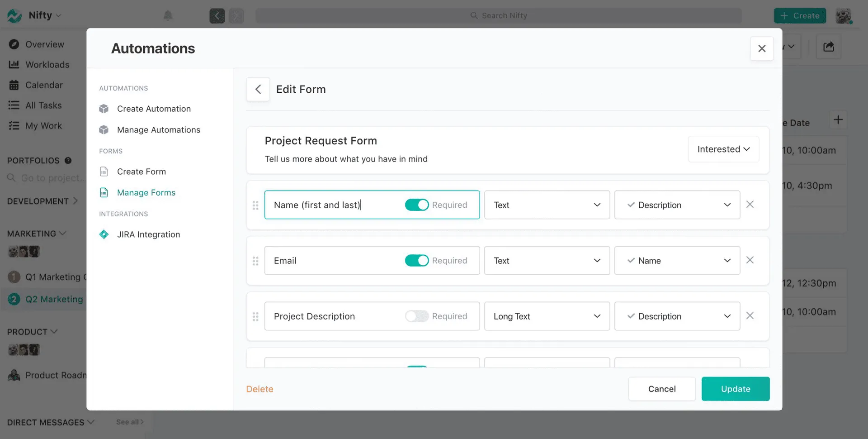
Task: Click the JIRA Integration icon
Action: 104,234
